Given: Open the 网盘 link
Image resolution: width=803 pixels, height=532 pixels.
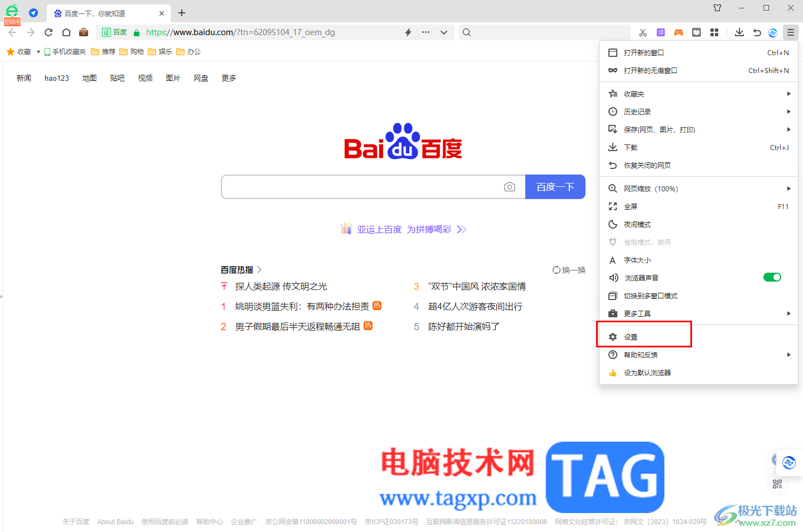Looking at the screenshot, I should click(x=201, y=78).
